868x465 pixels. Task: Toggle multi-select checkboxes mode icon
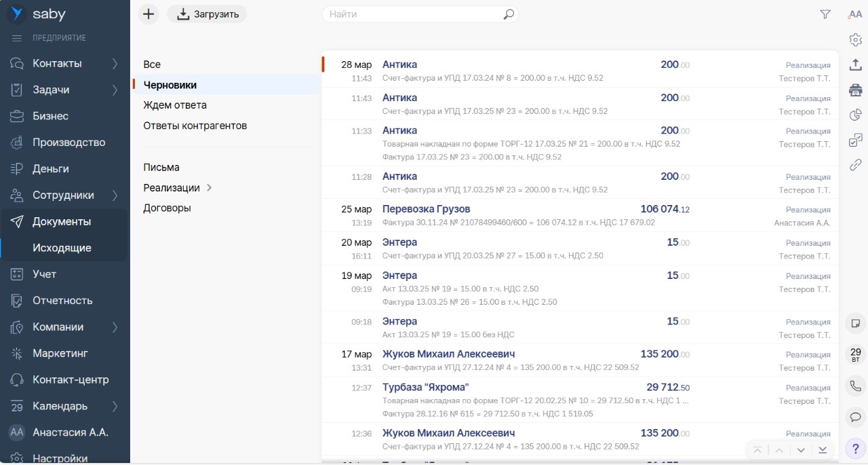pyautogui.click(x=856, y=140)
